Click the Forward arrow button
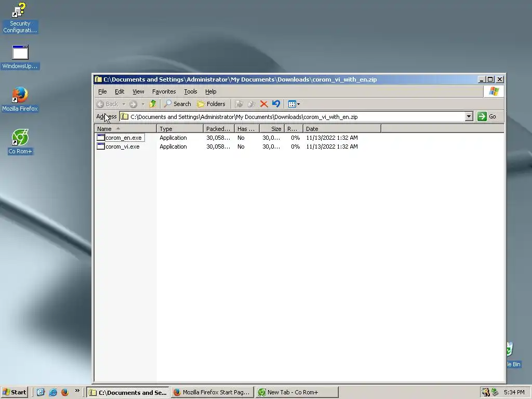Image resolution: width=532 pixels, height=399 pixels. tap(134, 104)
